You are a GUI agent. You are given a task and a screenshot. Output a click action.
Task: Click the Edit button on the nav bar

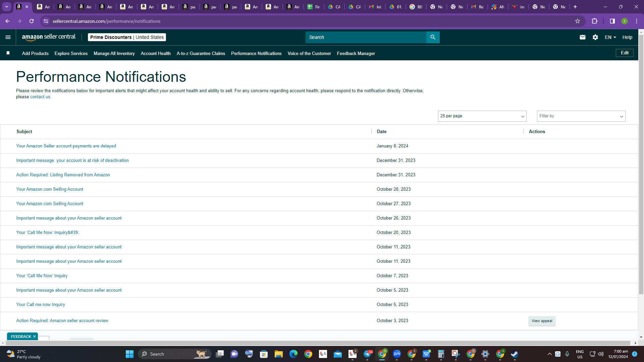pyautogui.click(x=625, y=53)
